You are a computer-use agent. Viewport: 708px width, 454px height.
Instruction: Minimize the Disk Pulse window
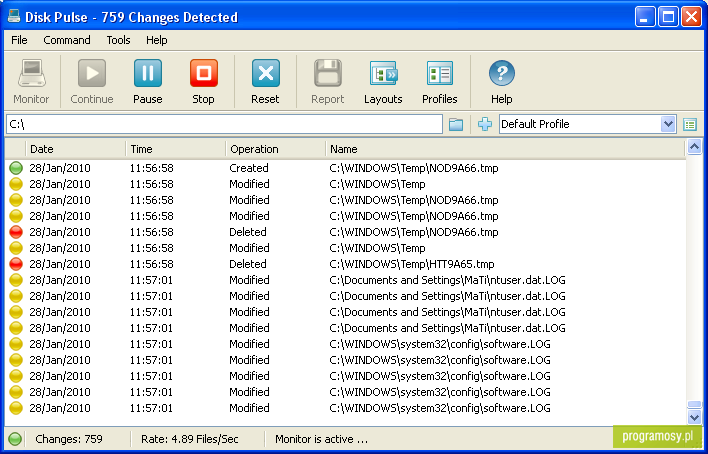(x=645, y=17)
